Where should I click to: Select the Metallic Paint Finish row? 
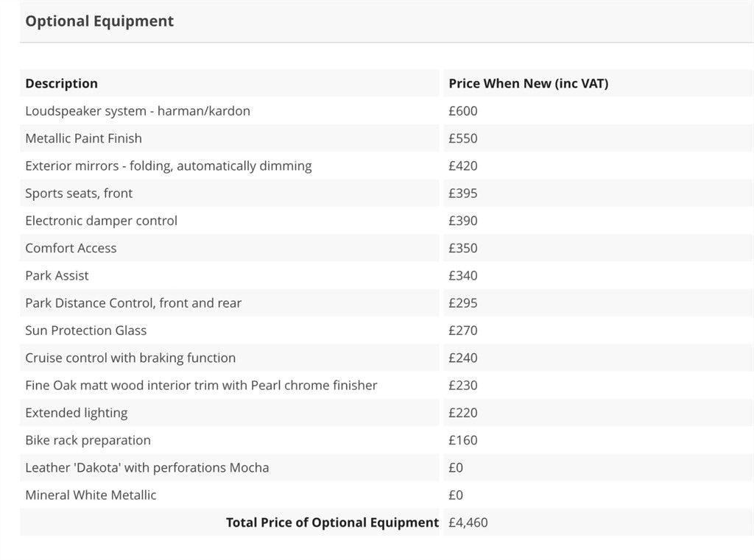click(x=83, y=138)
